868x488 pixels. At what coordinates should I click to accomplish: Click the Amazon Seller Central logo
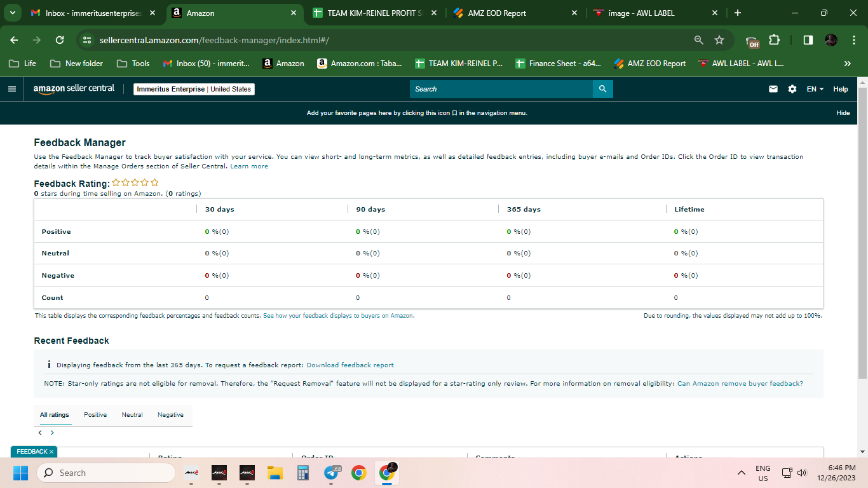pyautogui.click(x=74, y=88)
